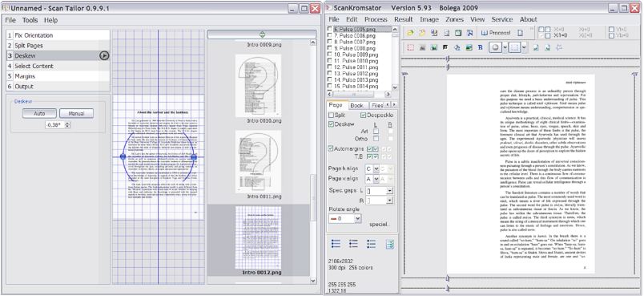Open the Rotate angle dropdown
This screenshot has width=644, height=296.
point(357,219)
